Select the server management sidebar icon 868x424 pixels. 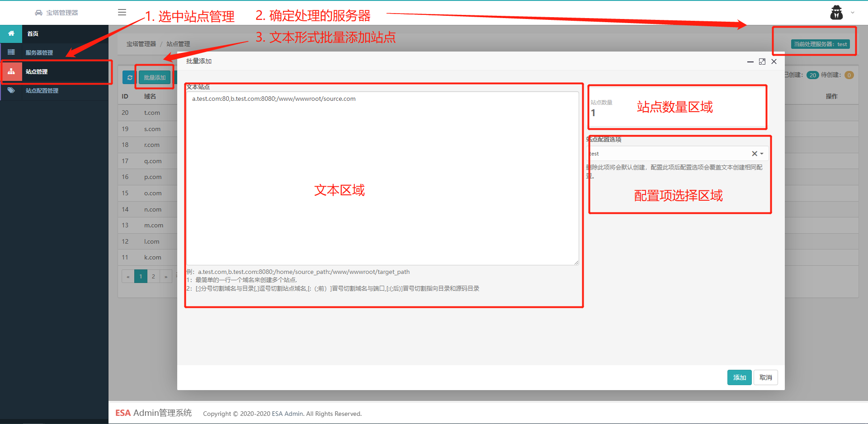[x=11, y=52]
